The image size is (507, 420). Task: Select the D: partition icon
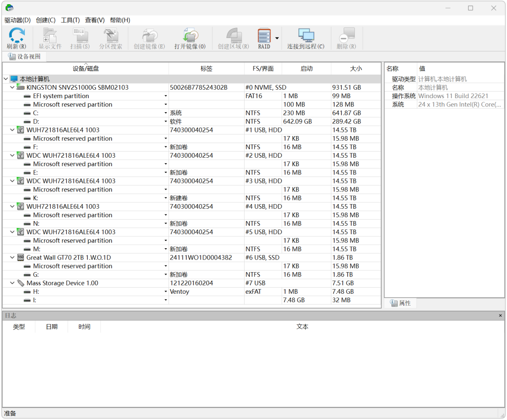coord(28,122)
